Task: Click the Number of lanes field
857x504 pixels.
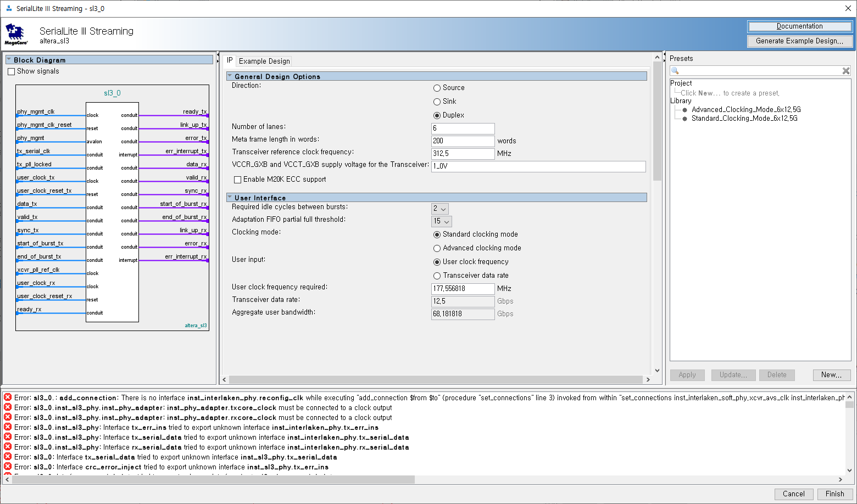Action: [463, 128]
